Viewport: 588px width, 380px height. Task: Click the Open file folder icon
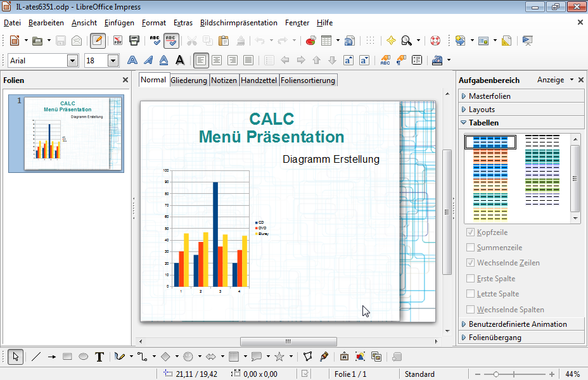[37, 41]
